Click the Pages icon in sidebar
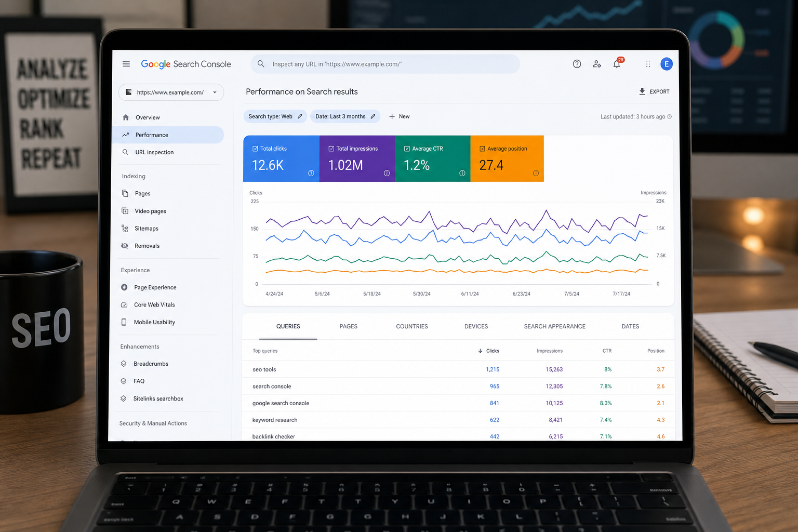798x532 pixels. (125, 193)
